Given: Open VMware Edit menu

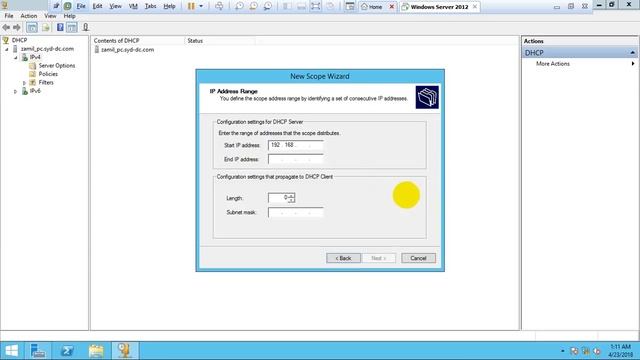Looking at the screenshot, I should click(x=98, y=6).
